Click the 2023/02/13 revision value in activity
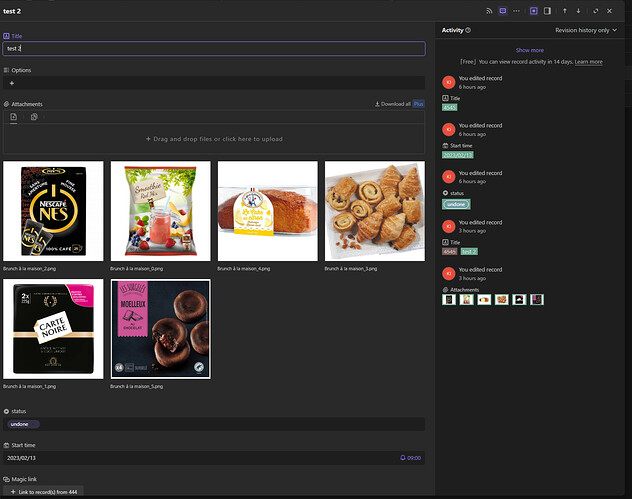The width and height of the screenshot is (632, 499). [458, 155]
